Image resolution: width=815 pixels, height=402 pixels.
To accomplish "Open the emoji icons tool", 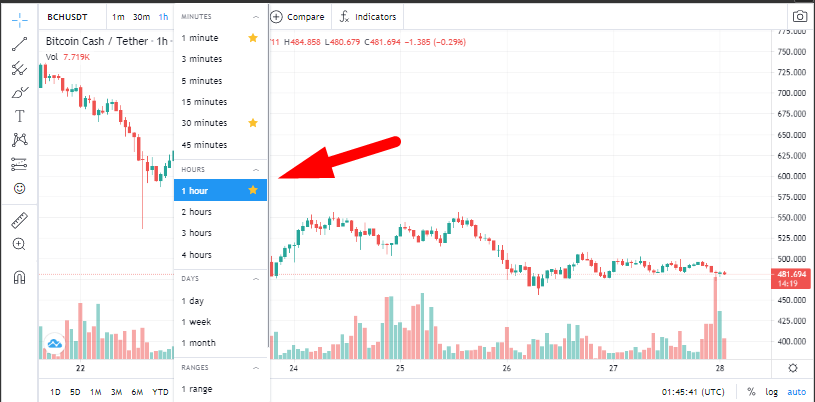I will [20, 188].
